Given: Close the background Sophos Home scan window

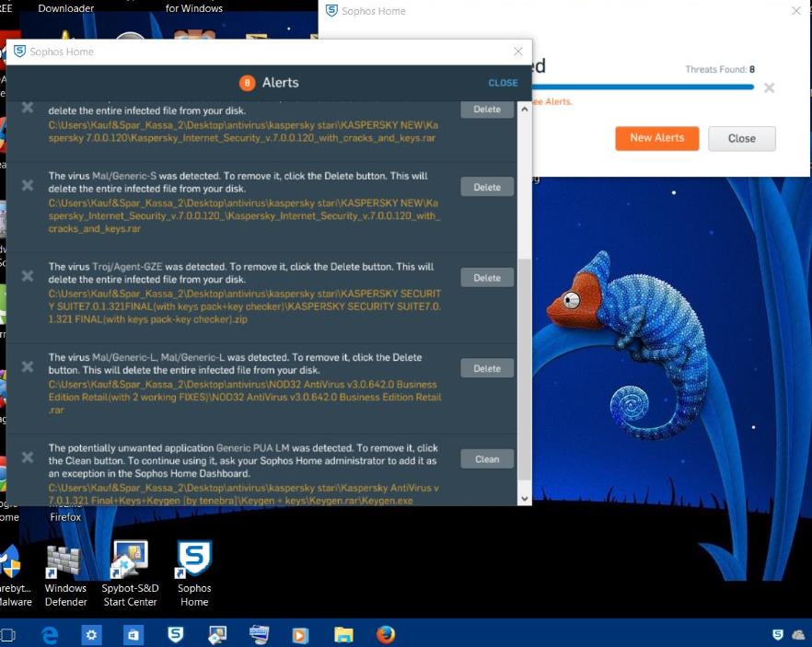Looking at the screenshot, I should (796, 11).
